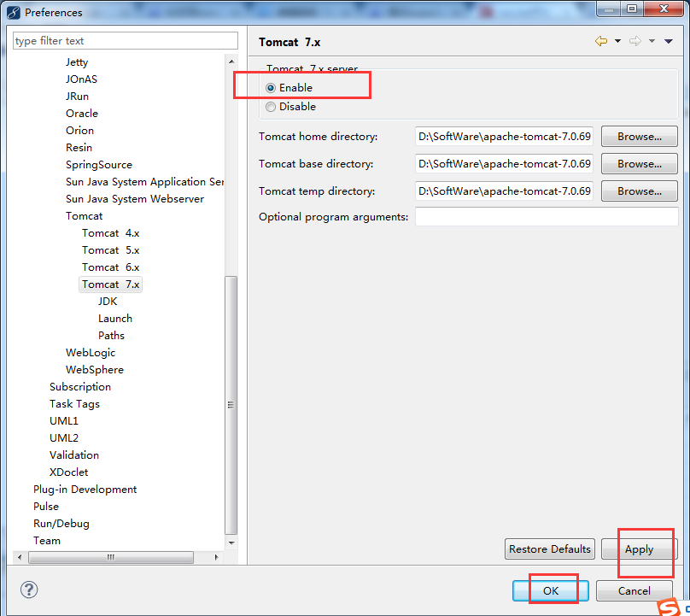
Task: Select WebLogic in the tree
Action: click(91, 353)
